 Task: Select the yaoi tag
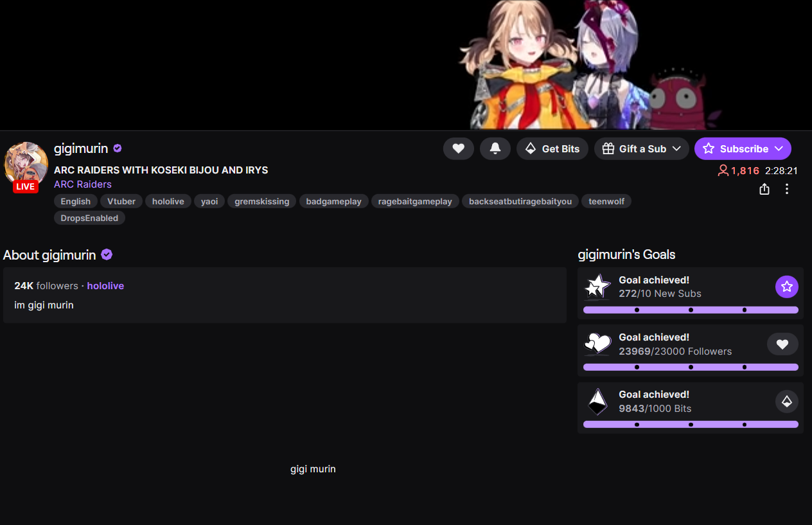pos(209,201)
